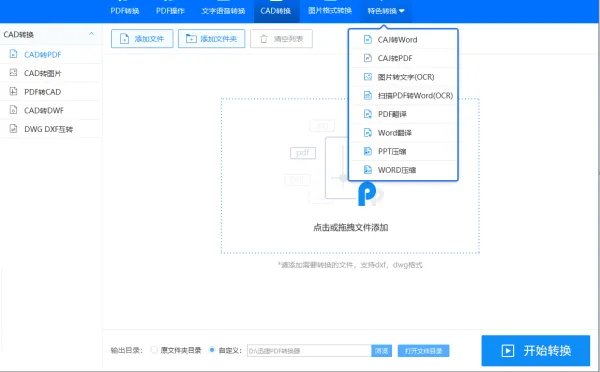Screen dimensions: 600x372
Task: Click the 打开文件目录 button
Action: click(x=424, y=351)
